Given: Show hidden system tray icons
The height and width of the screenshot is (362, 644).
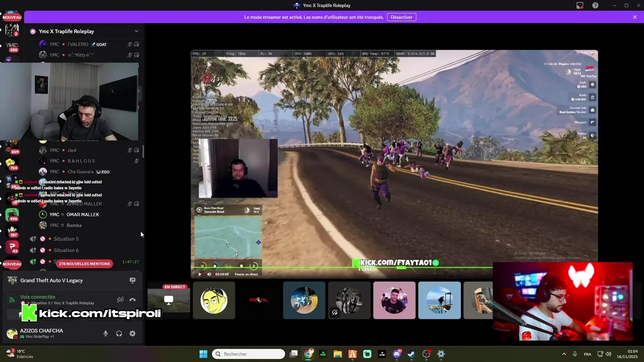Looking at the screenshot, I should pyautogui.click(x=563, y=354).
